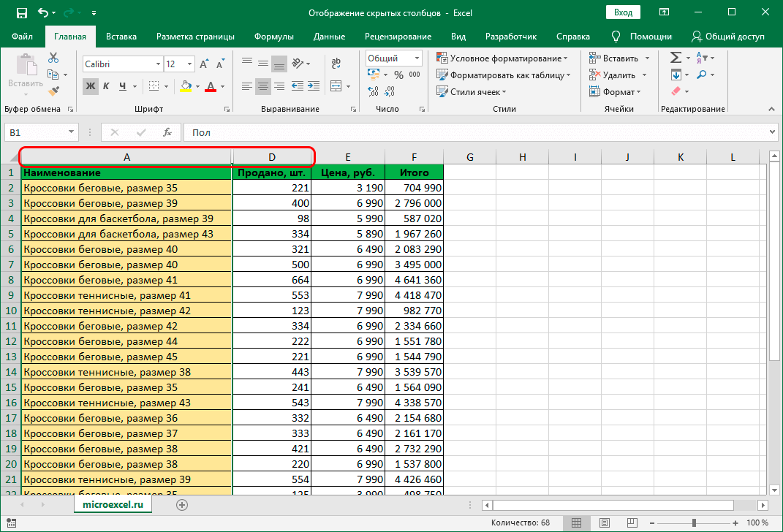Click Общий доступ share button
This screenshot has height=532, width=783.
click(x=728, y=37)
